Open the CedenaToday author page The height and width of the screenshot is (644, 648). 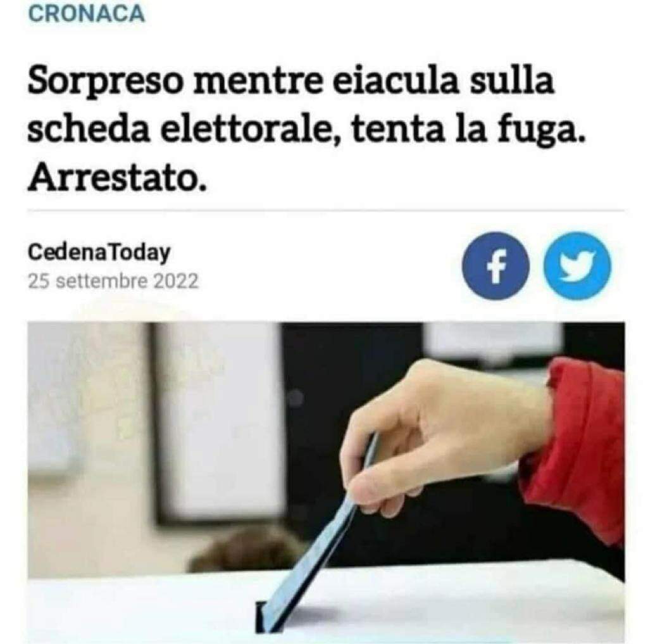click(x=99, y=252)
